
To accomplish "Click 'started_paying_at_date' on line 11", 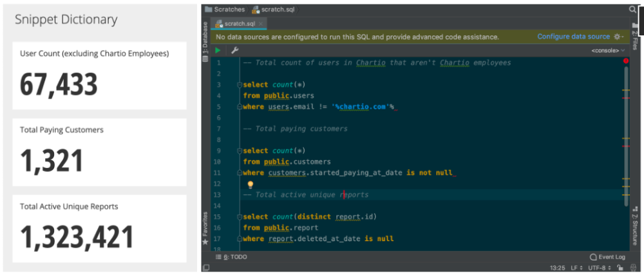I will (356, 172).
